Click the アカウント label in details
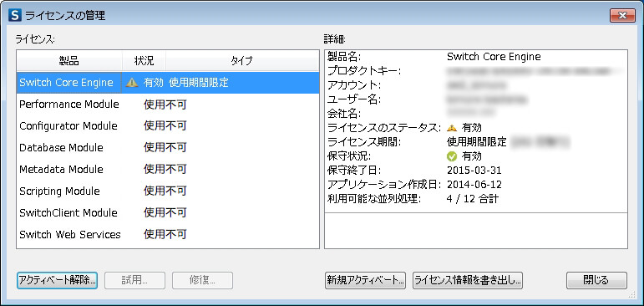 click(x=354, y=85)
